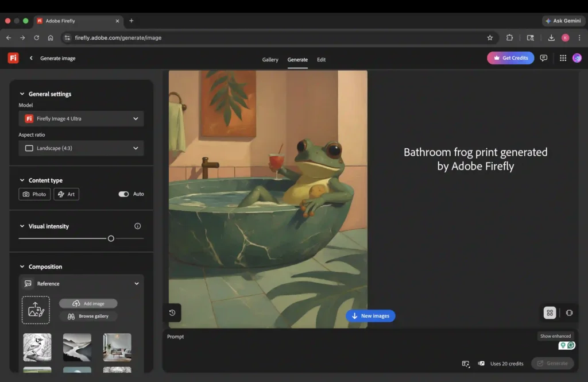This screenshot has width=588, height=382.
Task: Click the Browse gallery button
Action: point(88,317)
